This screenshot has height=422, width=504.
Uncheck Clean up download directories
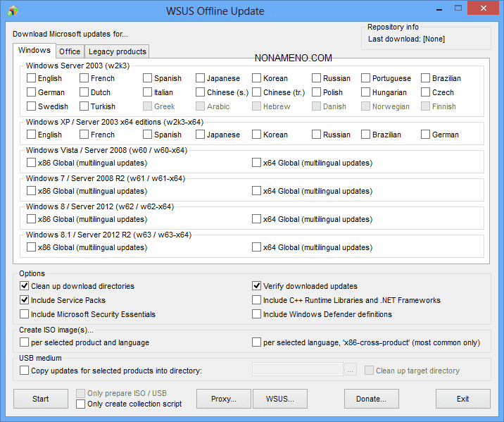25,286
